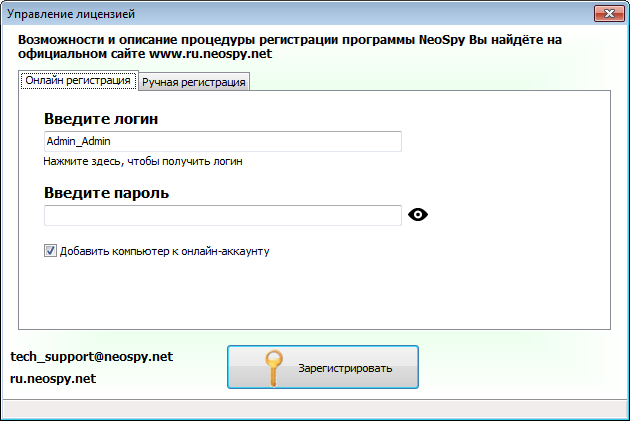Open the tech_support@neospy.net email link

coord(92,357)
